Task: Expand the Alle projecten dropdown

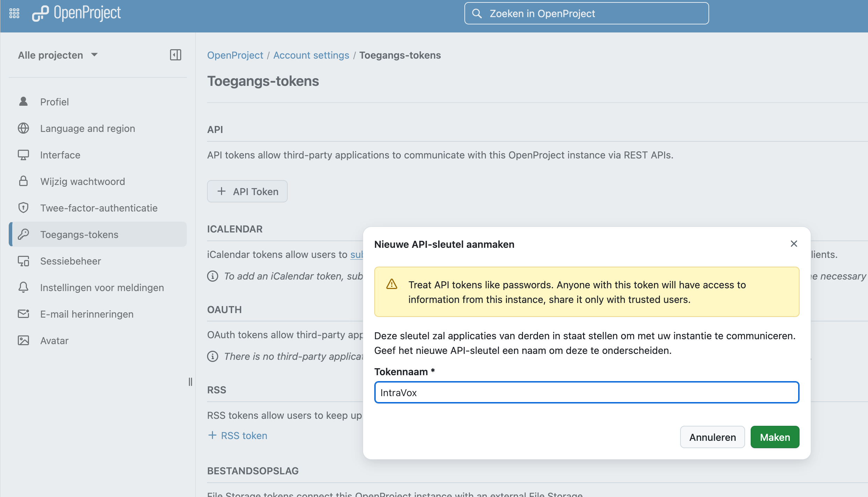Action: (58, 55)
